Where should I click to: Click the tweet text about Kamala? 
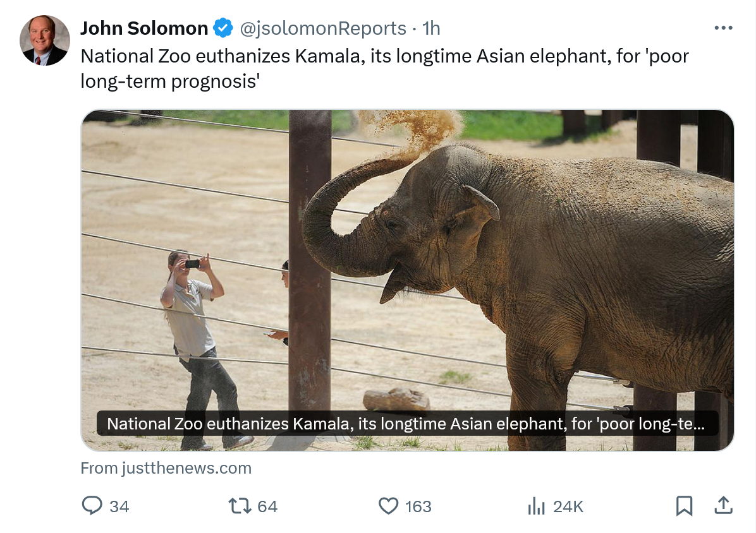pos(384,68)
